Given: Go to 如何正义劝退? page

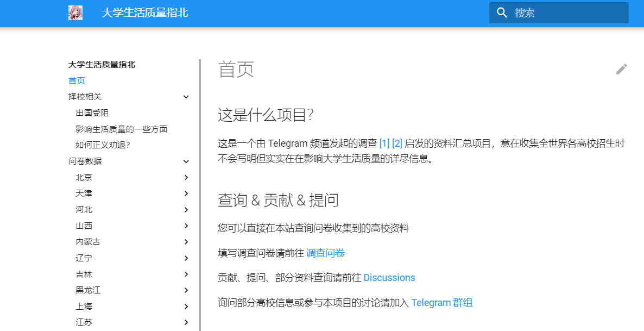Looking at the screenshot, I should pos(103,145).
